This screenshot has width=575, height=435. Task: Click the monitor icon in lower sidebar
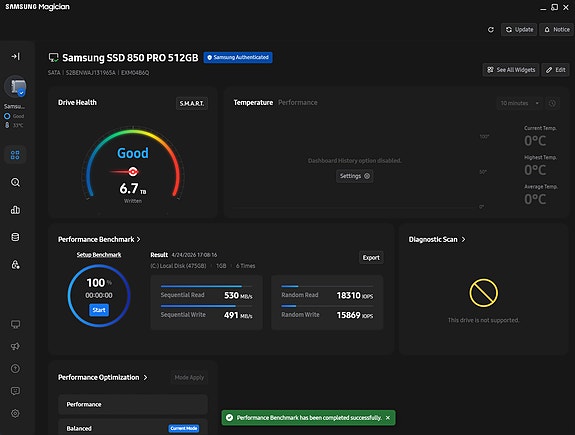click(x=15, y=324)
